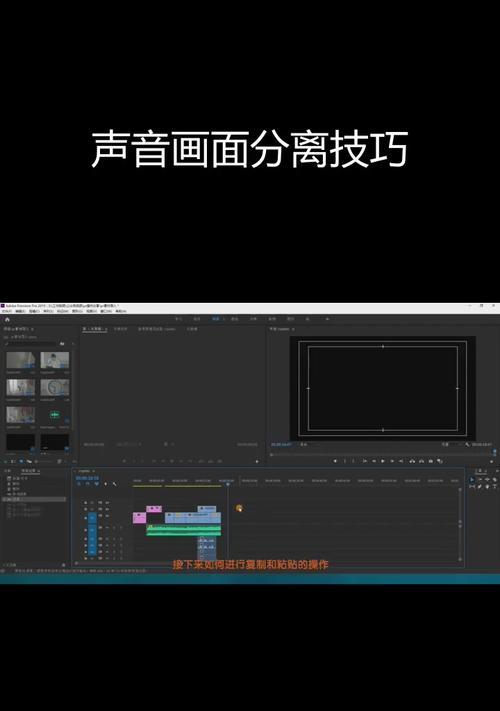This screenshot has width=500, height=711.
Task: Open the 音频剪辑混合器 (Audio Clip Mixer) tab
Action: pos(156,329)
